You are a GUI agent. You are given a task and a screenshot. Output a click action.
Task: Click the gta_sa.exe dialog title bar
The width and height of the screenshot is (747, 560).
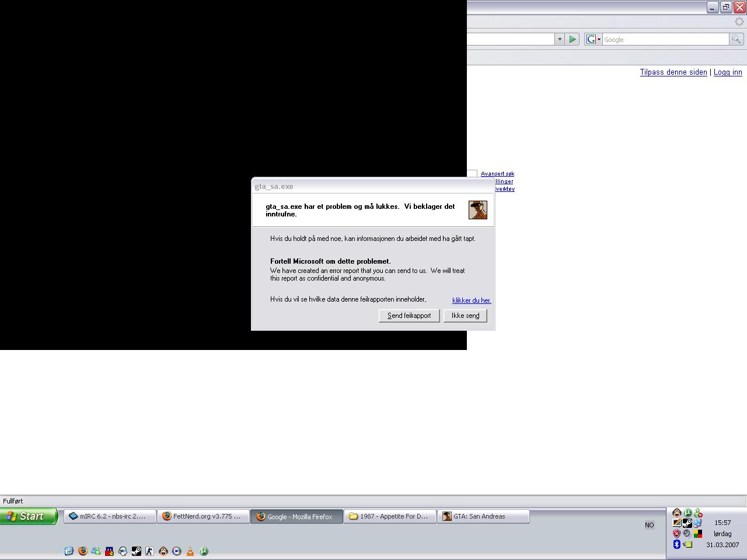pyautogui.click(x=373, y=186)
